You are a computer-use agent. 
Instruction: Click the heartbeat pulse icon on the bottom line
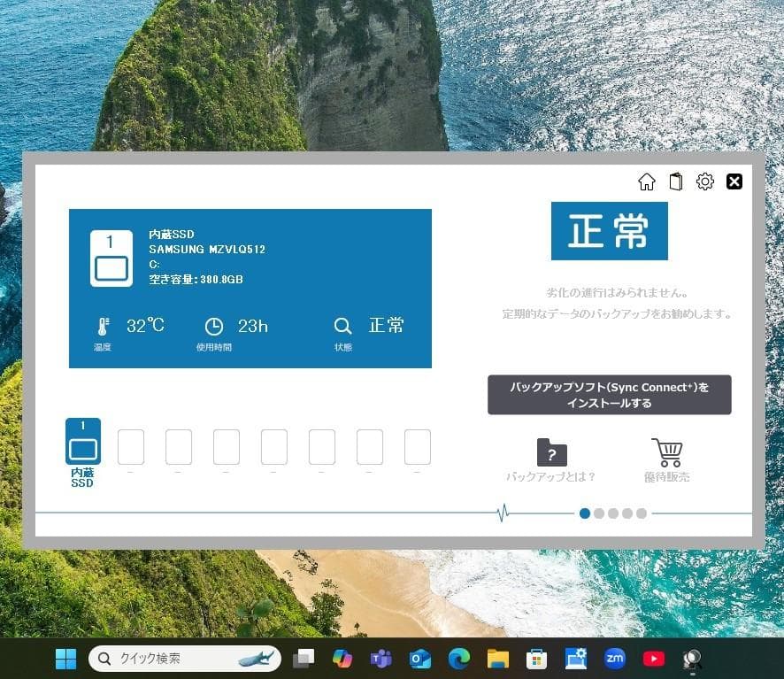(x=503, y=513)
